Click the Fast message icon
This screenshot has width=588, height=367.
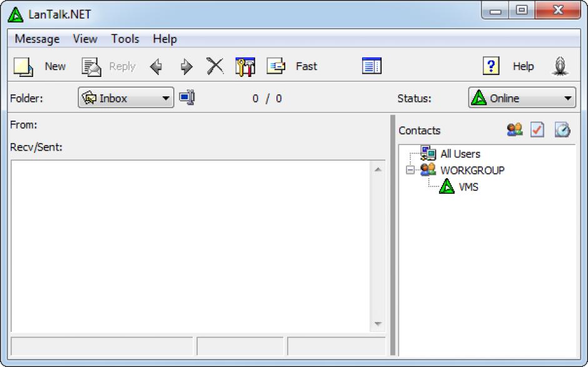[x=276, y=66]
